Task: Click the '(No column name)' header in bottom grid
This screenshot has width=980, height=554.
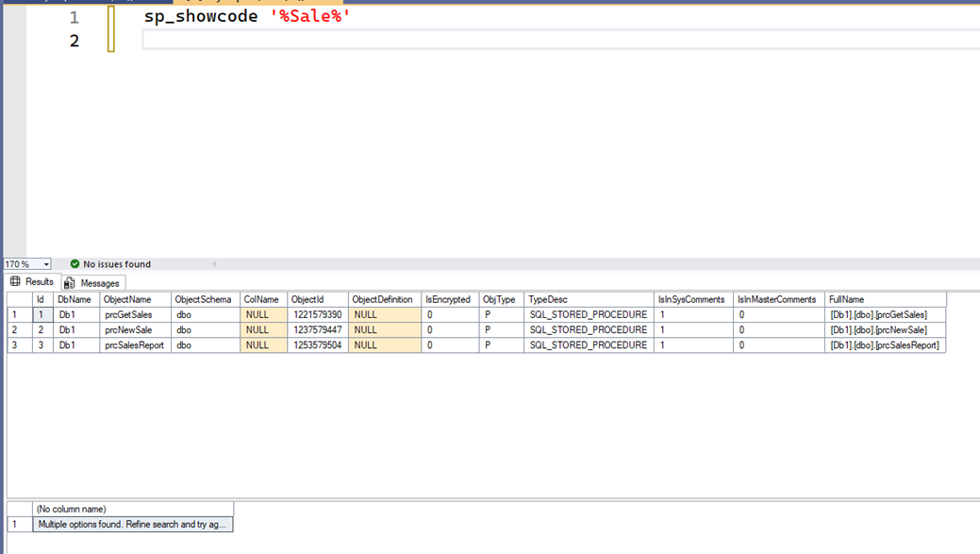Action: pos(132,509)
